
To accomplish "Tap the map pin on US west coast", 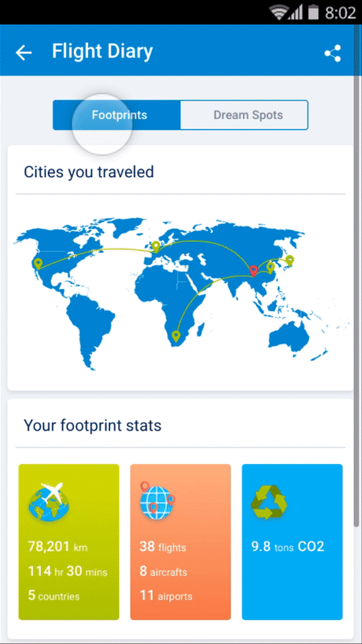I will 38,264.
